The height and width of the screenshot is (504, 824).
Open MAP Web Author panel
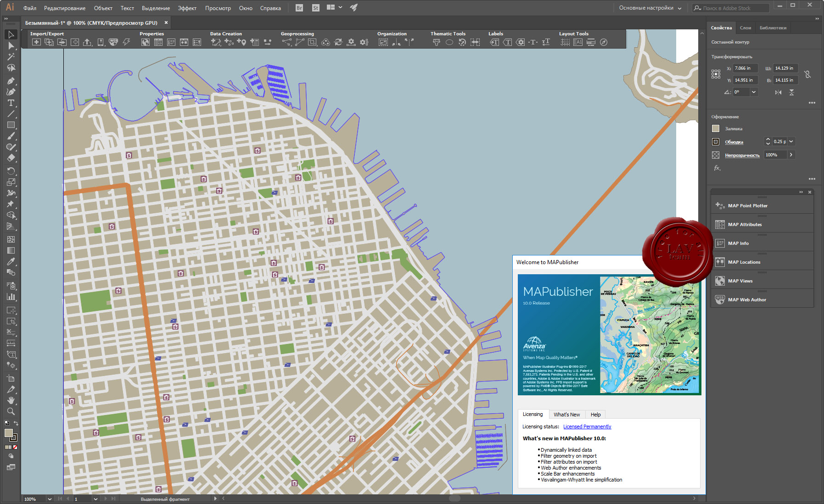[x=762, y=299]
